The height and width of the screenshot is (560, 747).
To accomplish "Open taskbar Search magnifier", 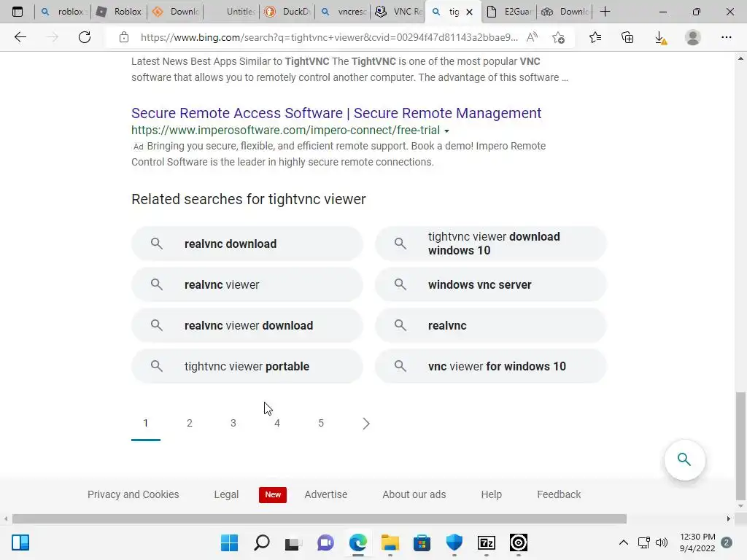I will (262, 542).
